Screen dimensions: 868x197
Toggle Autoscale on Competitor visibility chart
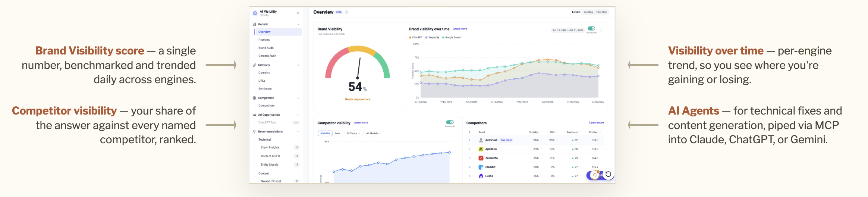pyautogui.click(x=450, y=122)
